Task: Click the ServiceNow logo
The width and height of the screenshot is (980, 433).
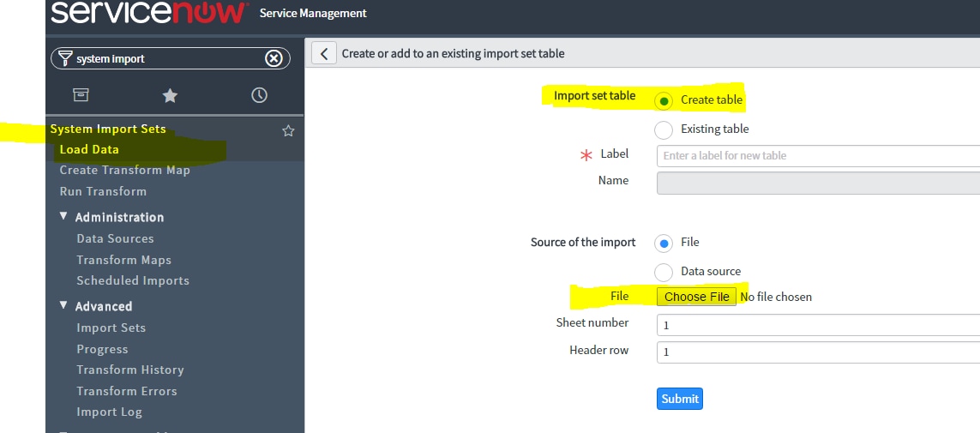Action: pos(149,13)
